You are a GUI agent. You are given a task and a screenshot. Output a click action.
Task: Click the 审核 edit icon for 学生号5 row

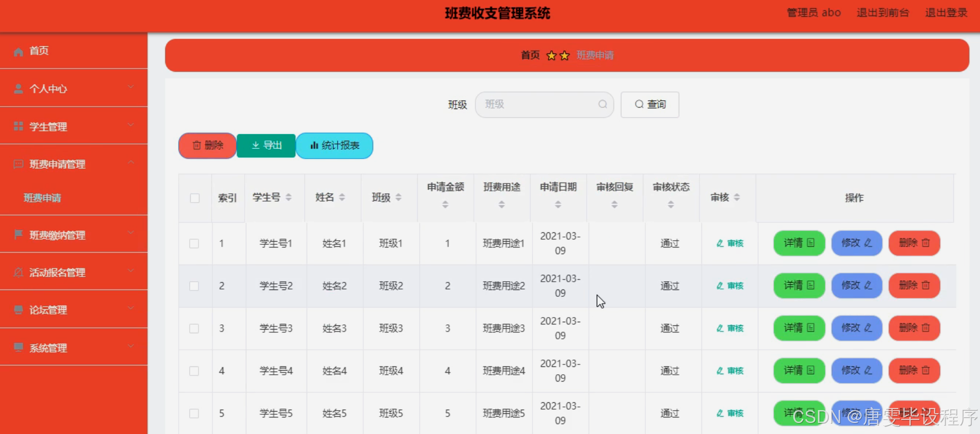(720, 414)
